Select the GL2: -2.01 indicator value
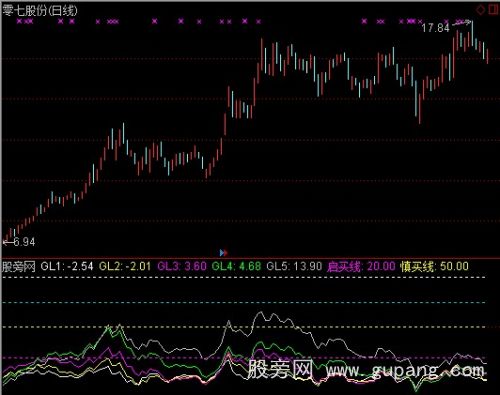 (x=125, y=267)
